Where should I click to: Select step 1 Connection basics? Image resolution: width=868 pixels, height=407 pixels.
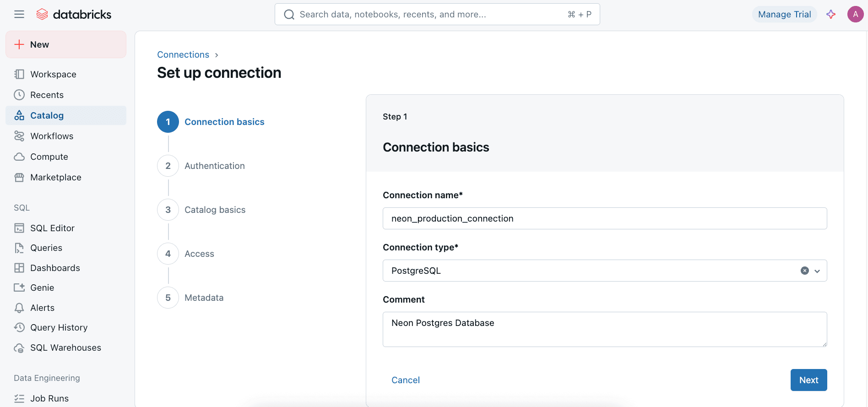211,122
